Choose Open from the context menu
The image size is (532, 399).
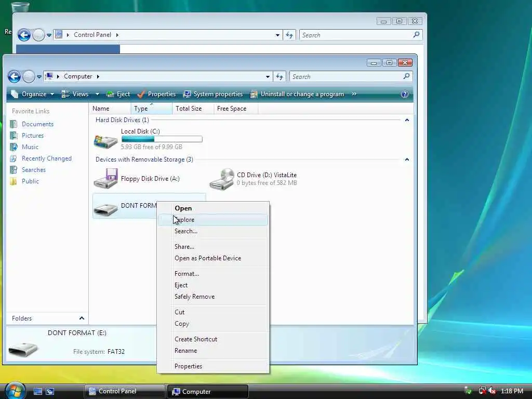pos(213,208)
